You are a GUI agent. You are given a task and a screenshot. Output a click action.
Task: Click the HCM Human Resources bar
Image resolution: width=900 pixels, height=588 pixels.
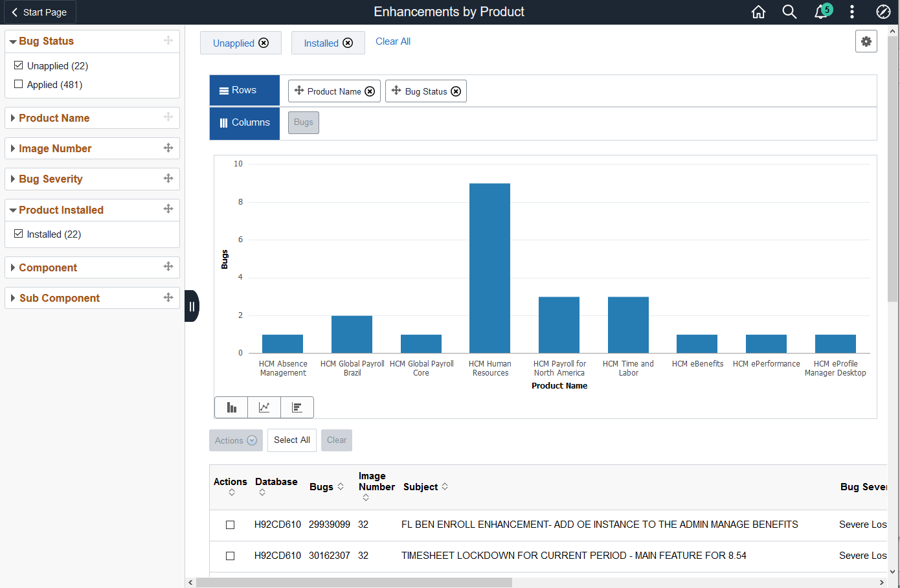[490, 268]
